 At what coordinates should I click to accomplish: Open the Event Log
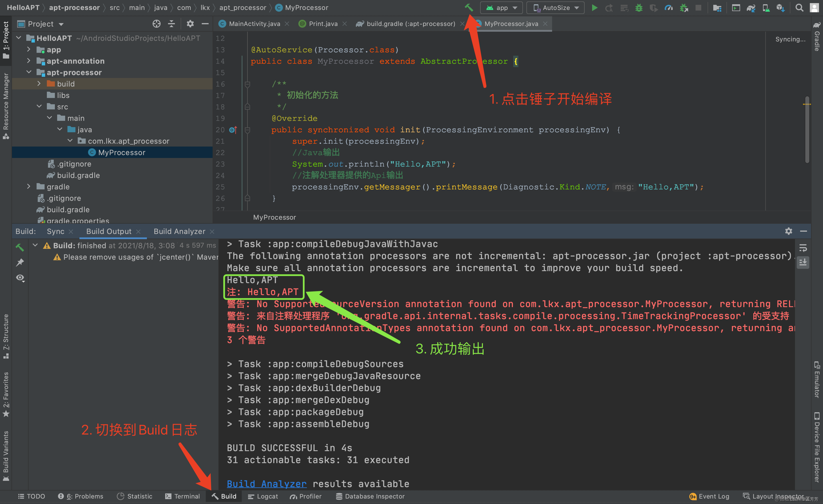coord(709,496)
